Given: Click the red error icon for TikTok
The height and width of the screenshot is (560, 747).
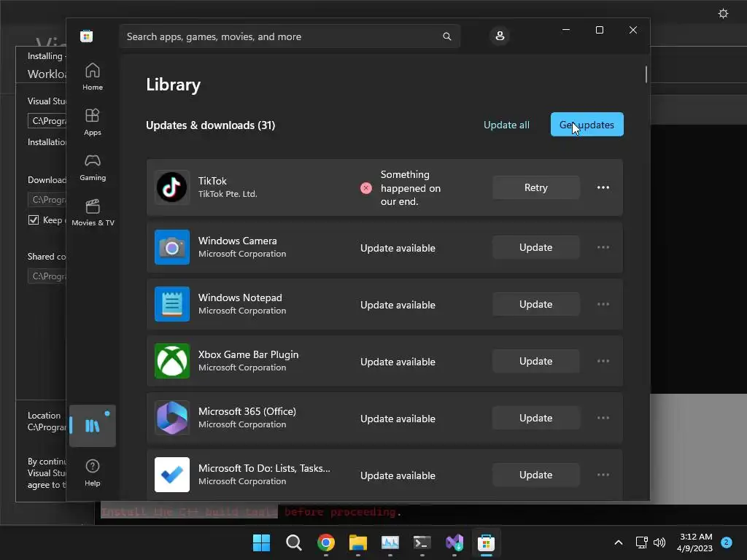Looking at the screenshot, I should pyautogui.click(x=366, y=187).
